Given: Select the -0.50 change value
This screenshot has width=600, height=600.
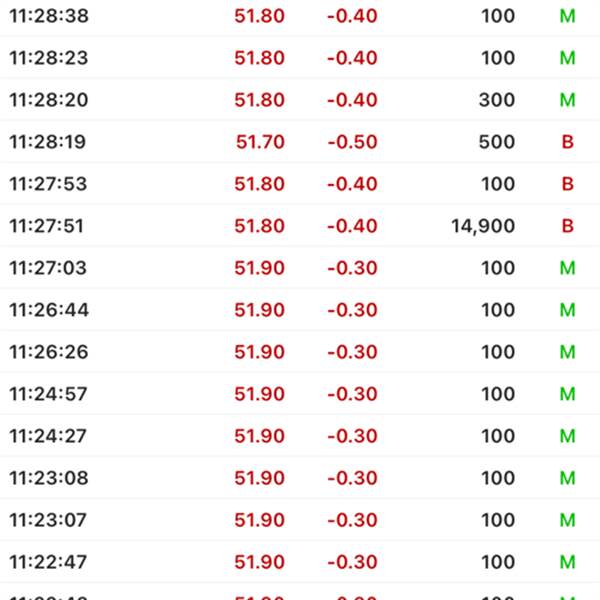Looking at the screenshot, I should click(x=351, y=142).
